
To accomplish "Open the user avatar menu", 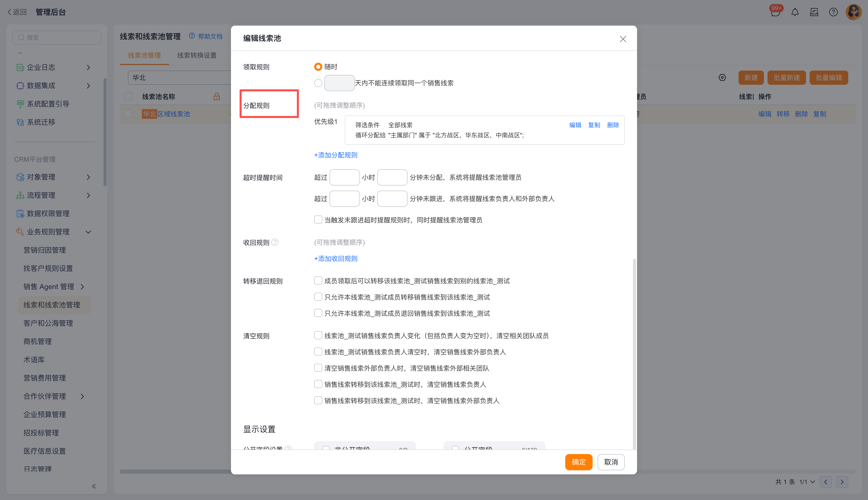I will point(854,12).
